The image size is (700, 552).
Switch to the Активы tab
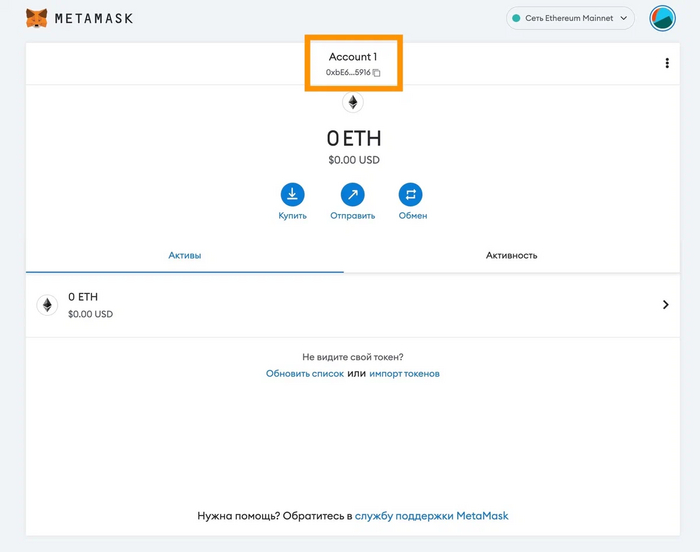[x=185, y=255]
